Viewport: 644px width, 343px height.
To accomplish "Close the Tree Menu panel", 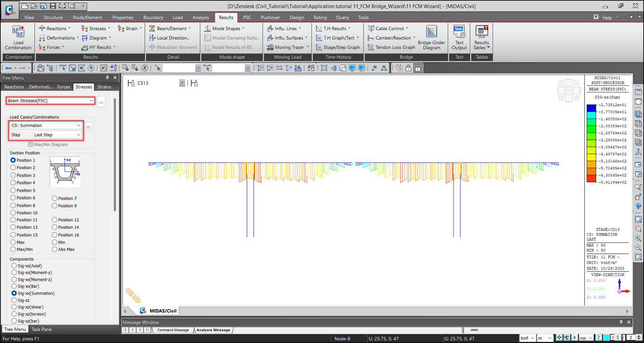I will pos(115,78).
